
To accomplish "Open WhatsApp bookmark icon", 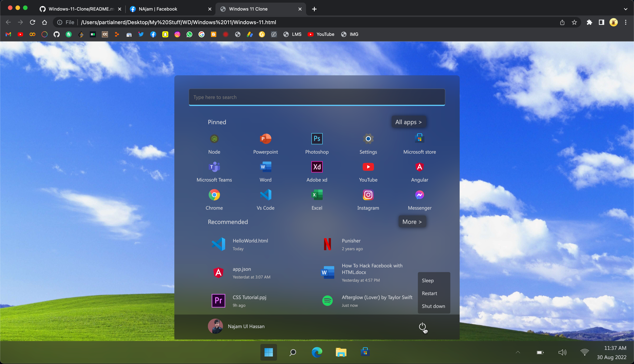I will click(189, 34).
